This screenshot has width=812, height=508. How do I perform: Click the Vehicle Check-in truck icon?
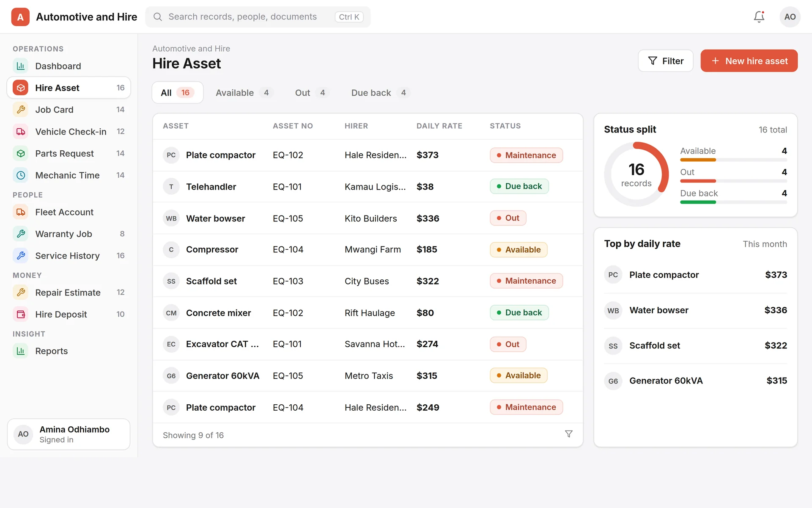coord(21,132)
